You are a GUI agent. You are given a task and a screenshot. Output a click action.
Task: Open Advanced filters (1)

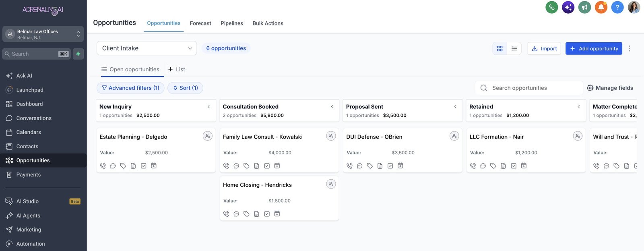pyautogui.click(x=130, y=88)
